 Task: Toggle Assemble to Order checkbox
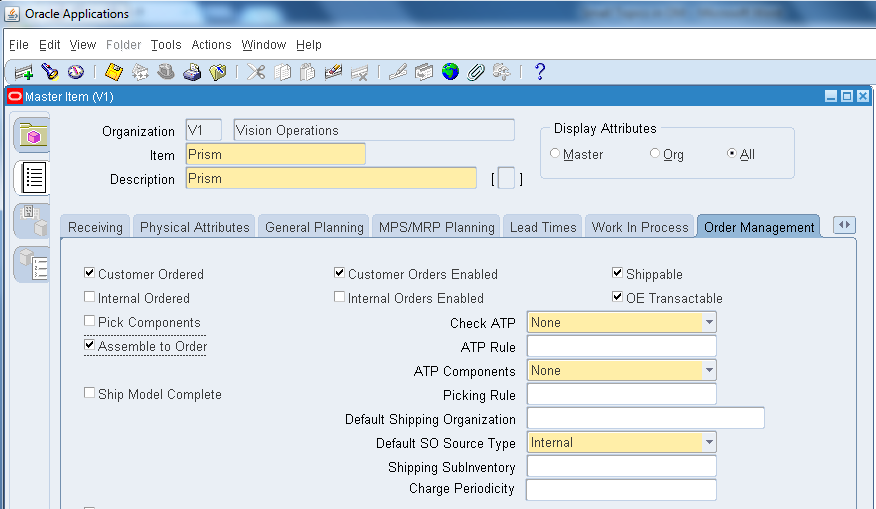pyautogui.click(x=89, y=345)
